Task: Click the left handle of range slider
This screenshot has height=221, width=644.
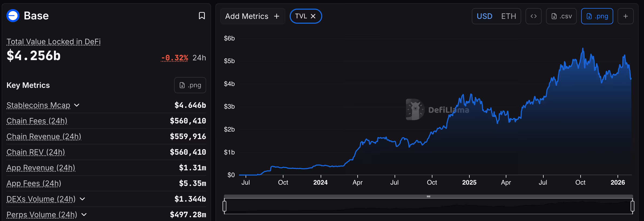Action: pyautogui.click(x=224, y=206)
